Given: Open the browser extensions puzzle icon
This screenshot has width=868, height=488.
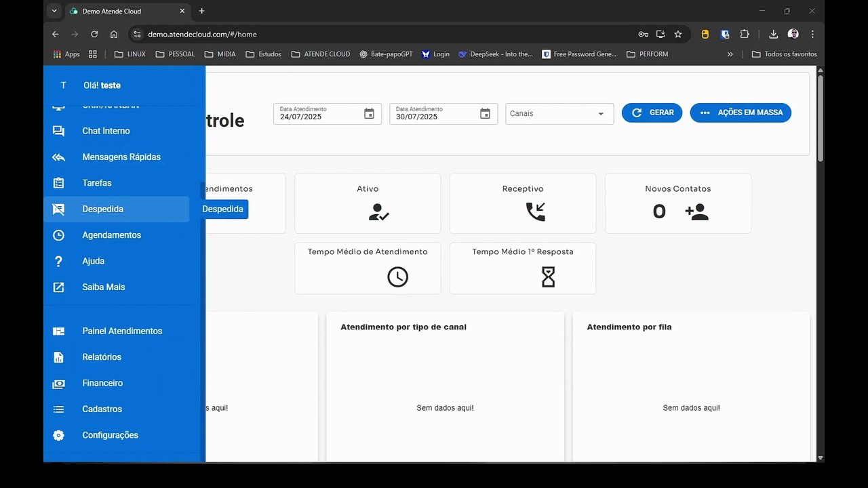Looking at the screenshot, I should click(x=745, y=34).
